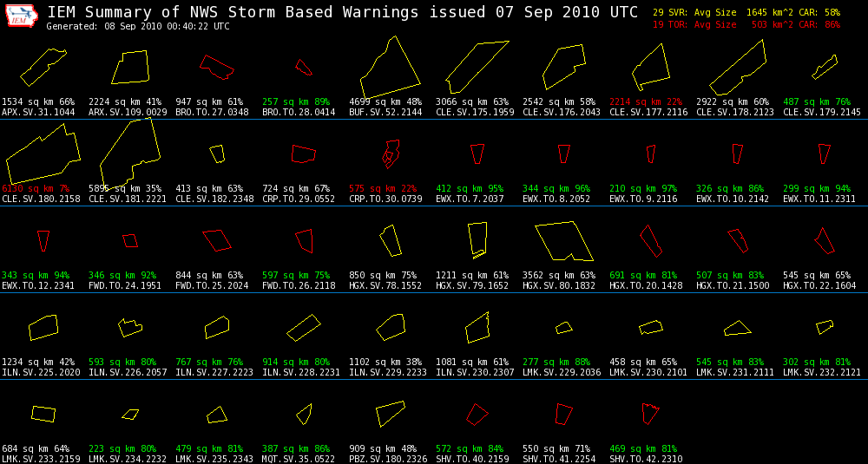Click the '4699 sq km 48%' value

coord(385,101)
